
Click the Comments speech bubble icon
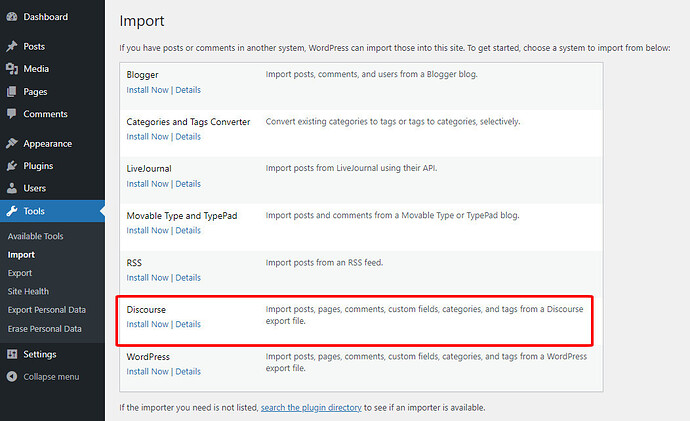[12, 113]
